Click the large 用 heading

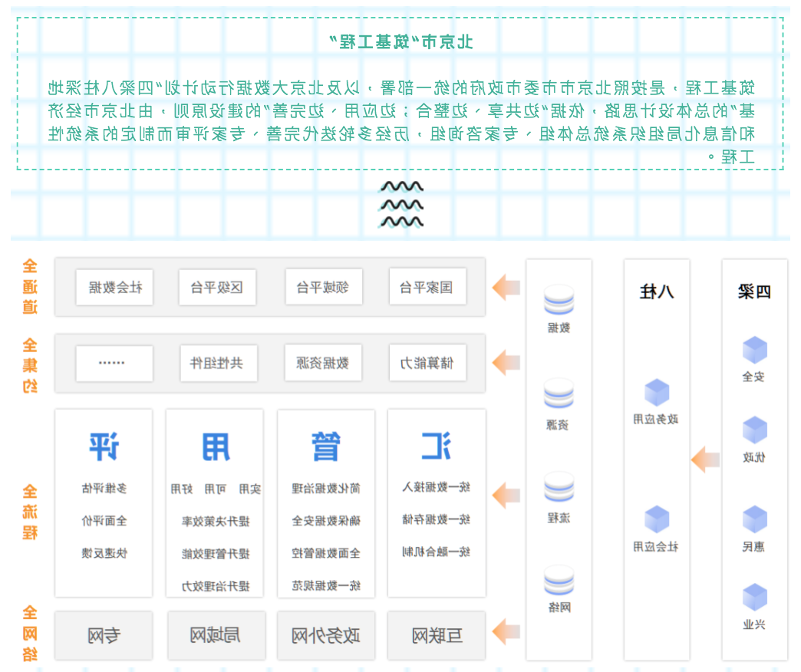click(216, 446)
